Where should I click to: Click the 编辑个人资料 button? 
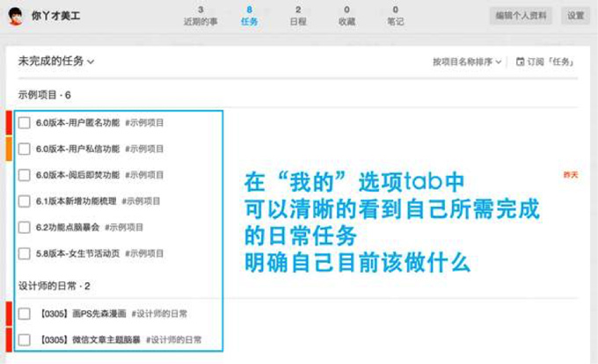coord(522,15)
